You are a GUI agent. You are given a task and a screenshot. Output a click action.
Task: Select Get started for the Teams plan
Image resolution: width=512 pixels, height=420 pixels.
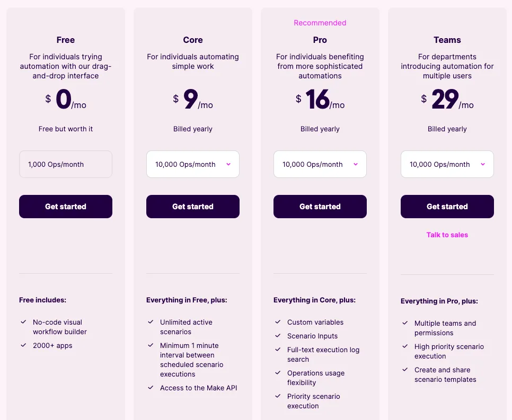pos(447,207)
